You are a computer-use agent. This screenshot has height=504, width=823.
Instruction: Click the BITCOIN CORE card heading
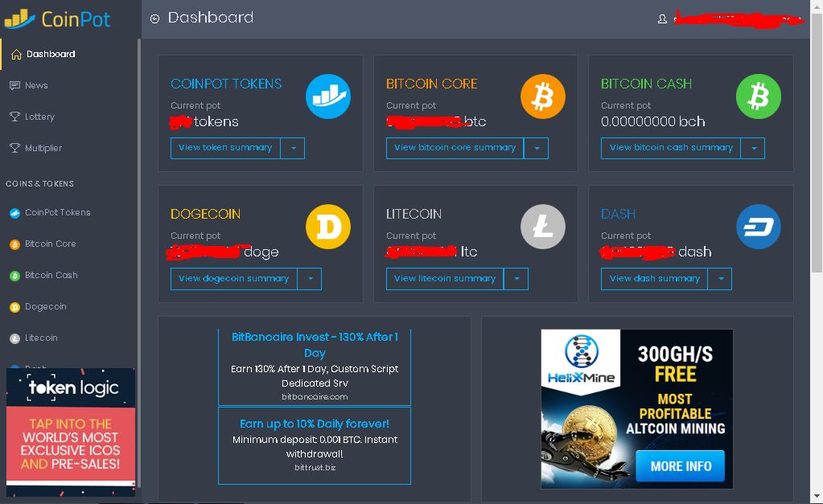click(431, 84)
